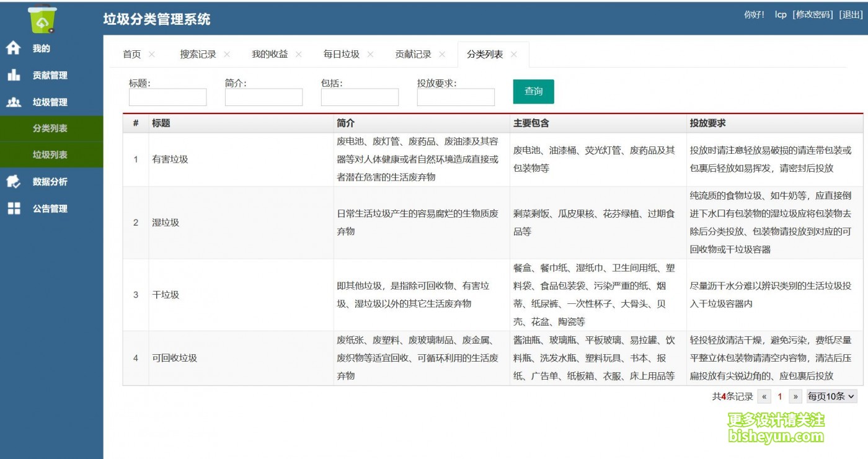Focus the 标题 search input
The width and height of the screenshot is (868, 459).
167,97
